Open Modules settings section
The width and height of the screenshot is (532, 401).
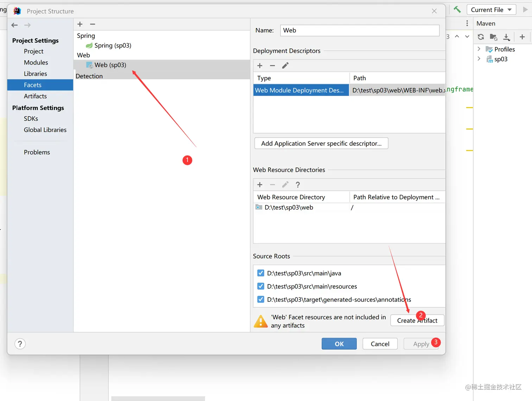click(x=36, y=62)
